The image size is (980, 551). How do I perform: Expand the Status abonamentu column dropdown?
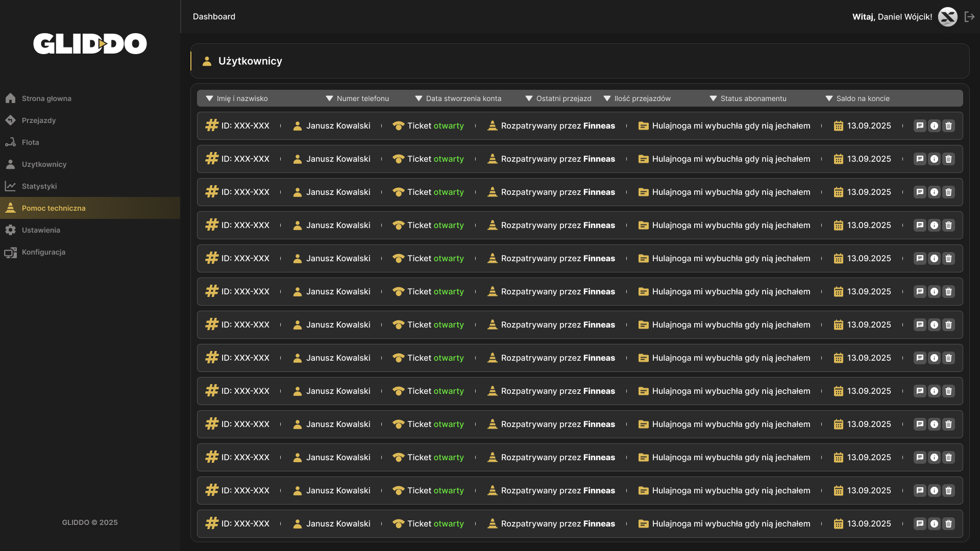point(713,98)
